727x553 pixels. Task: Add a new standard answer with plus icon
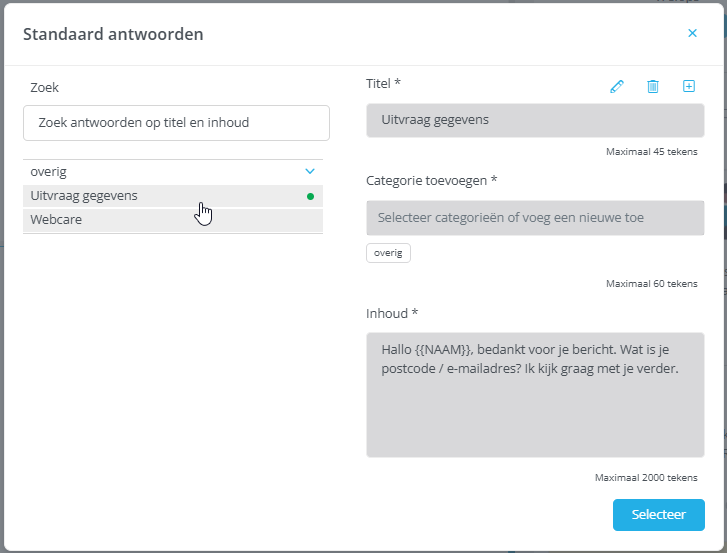[x=689, y=86]
